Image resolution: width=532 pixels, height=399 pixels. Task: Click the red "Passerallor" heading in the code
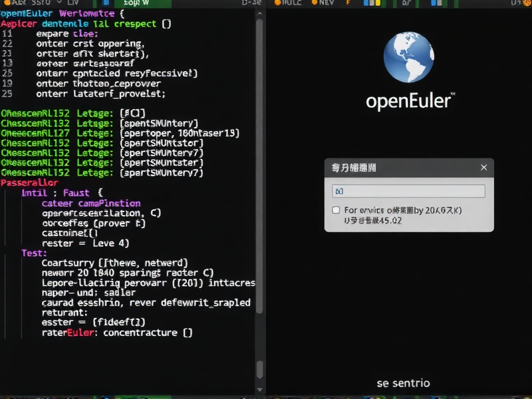[29, 183]
